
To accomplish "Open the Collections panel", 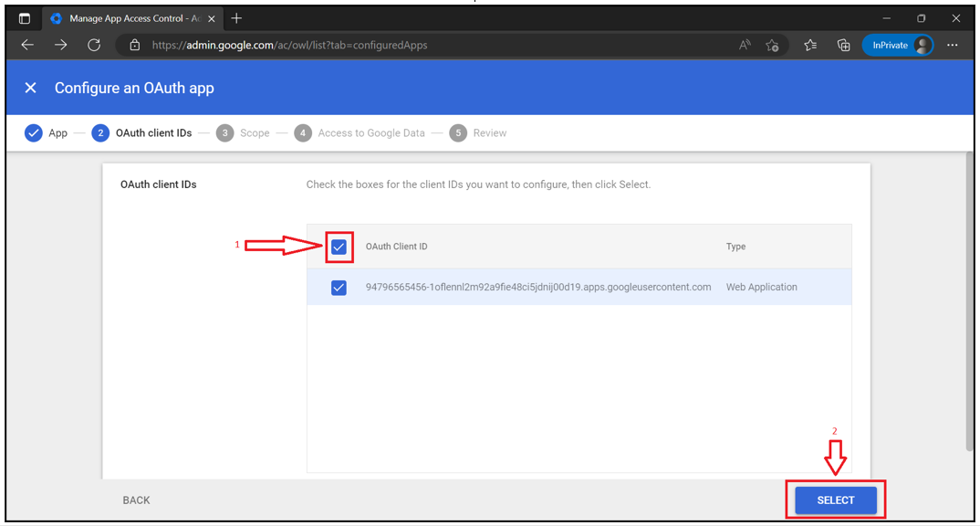I will [844, 45].
